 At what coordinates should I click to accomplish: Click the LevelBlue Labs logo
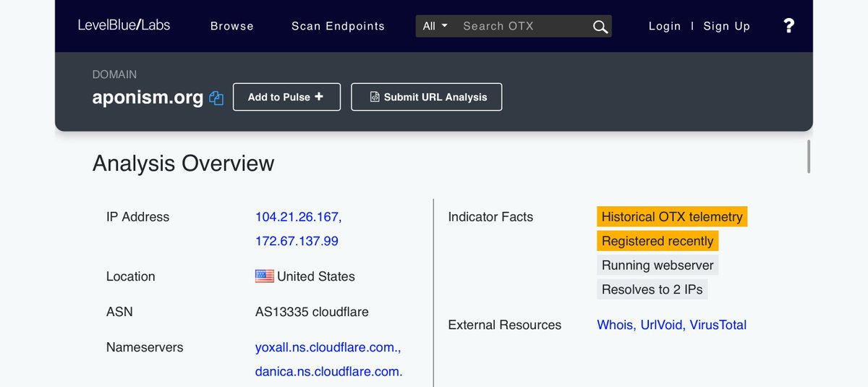click(x=124, y=25)
